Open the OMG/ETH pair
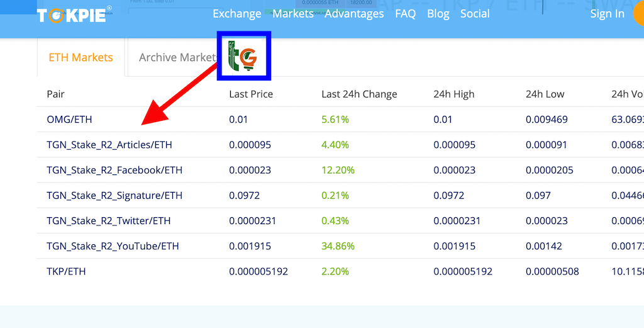This screenshot has width=644, height=328. click(69, 119)
